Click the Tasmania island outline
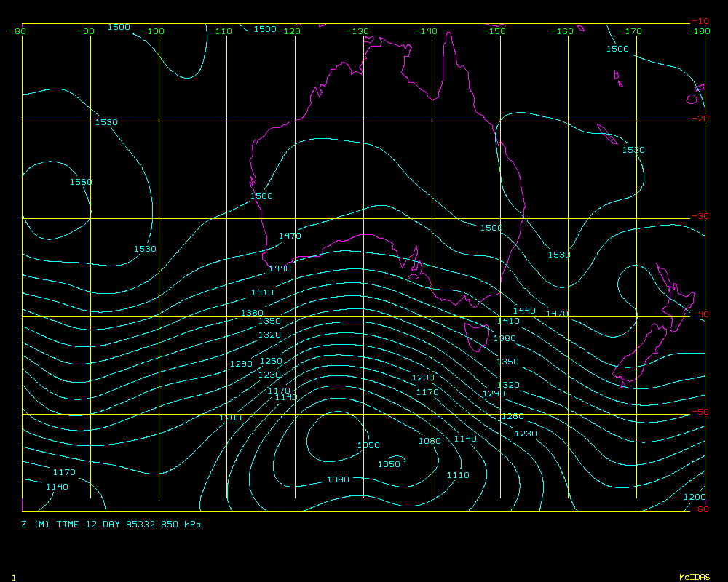Image resolution: width=728 pixels, height=582 pixels. pos(476,336)
